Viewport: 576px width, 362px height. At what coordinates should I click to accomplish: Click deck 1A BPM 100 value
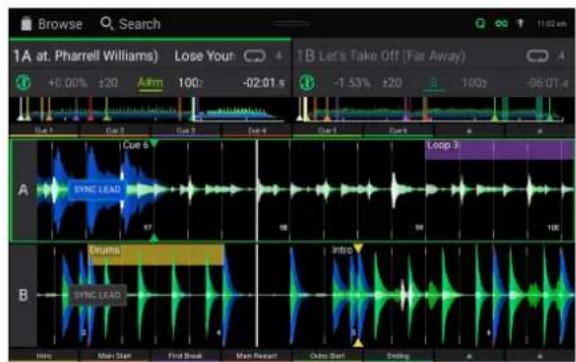pyautogui.click(x=191, y=83)
